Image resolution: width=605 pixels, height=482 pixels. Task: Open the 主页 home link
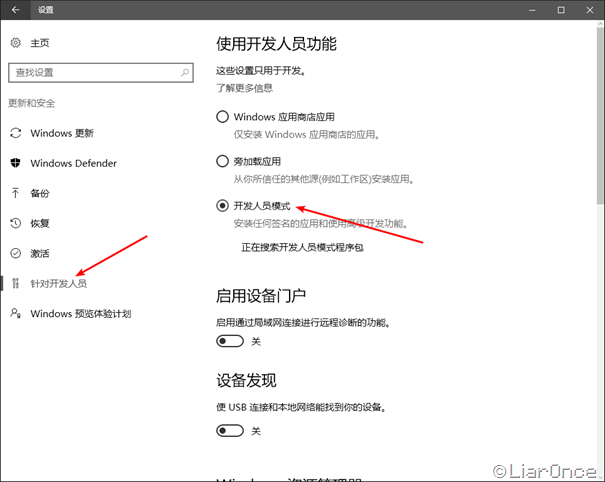pos(40,43)
